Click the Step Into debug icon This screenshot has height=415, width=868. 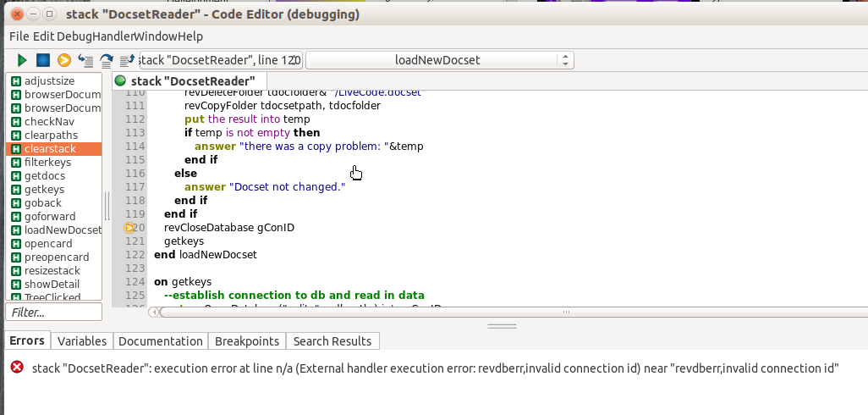pos(85,60)
